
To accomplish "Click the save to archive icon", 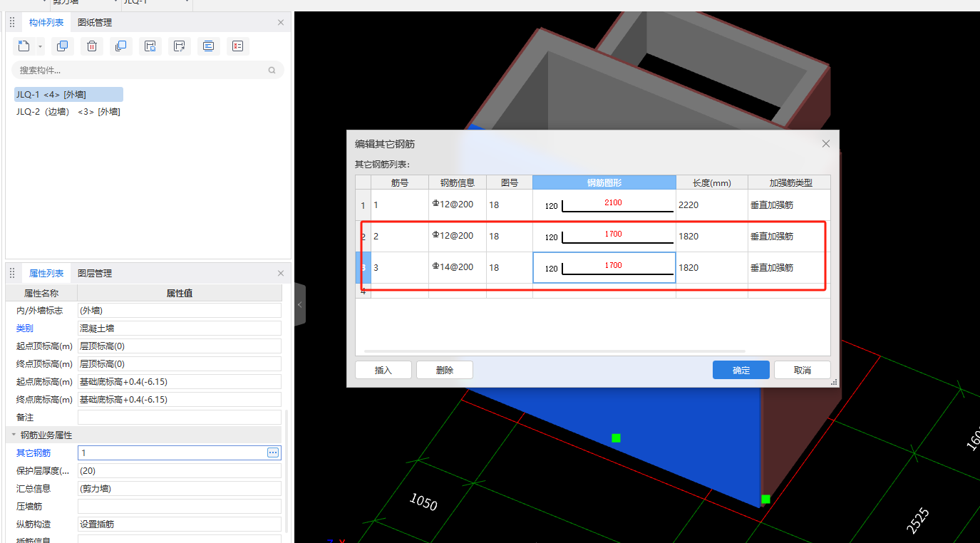I will [x=150, y=46].
